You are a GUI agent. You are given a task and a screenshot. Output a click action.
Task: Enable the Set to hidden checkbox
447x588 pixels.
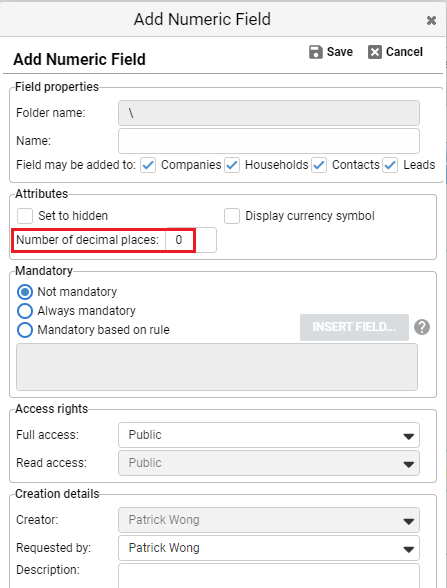(x=25, y=216)
